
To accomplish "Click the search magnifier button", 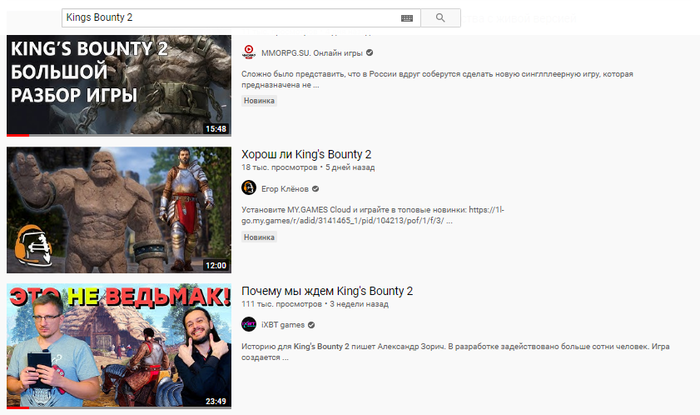I will tap(440, 18).
